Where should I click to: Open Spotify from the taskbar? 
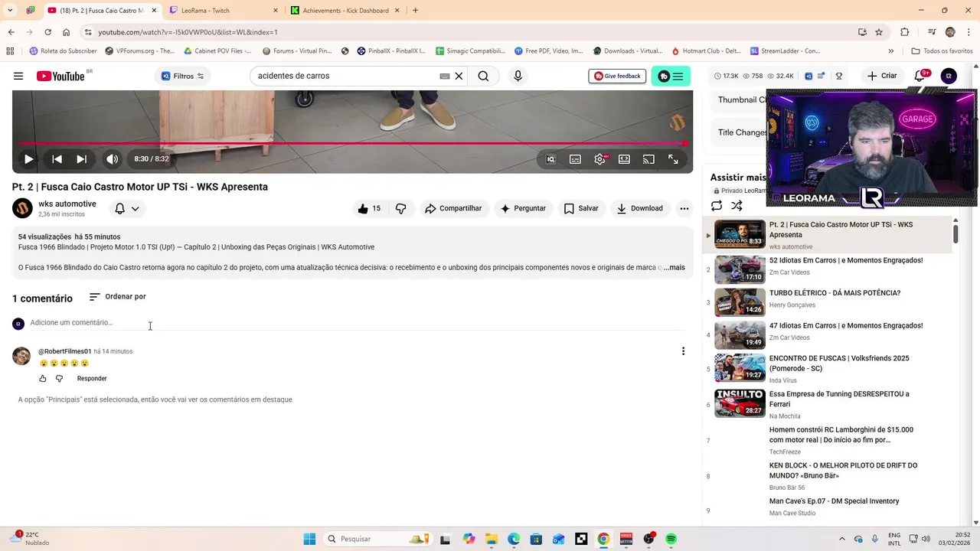671,539
